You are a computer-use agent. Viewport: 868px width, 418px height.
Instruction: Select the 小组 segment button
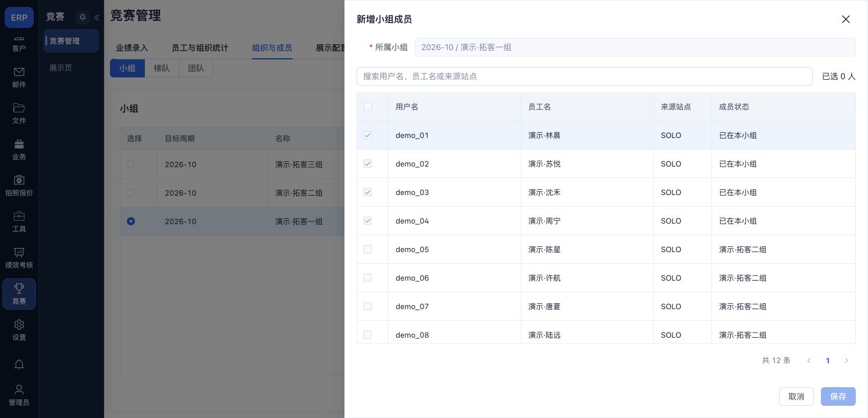pyautogui.click(x=127, y=68)
